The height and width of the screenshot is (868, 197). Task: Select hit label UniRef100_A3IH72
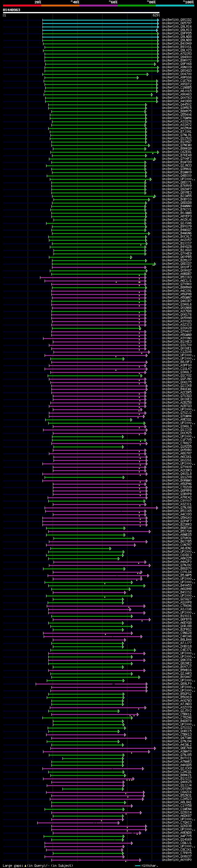(x=177, y=125)
